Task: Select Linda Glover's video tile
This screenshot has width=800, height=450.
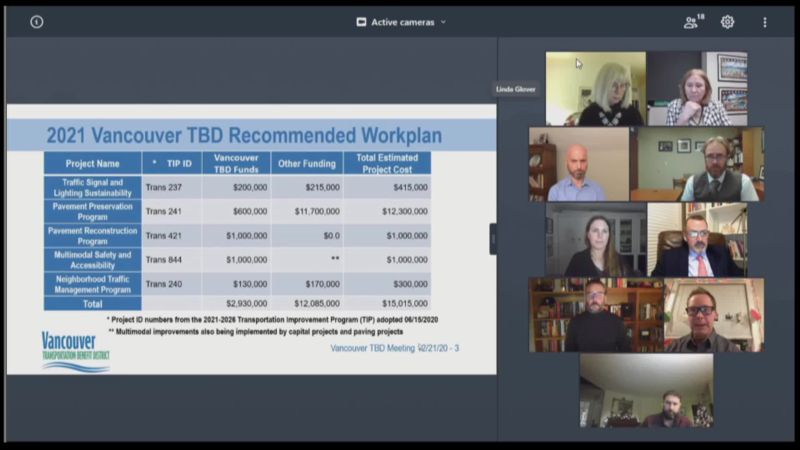Action: point(595,89)
